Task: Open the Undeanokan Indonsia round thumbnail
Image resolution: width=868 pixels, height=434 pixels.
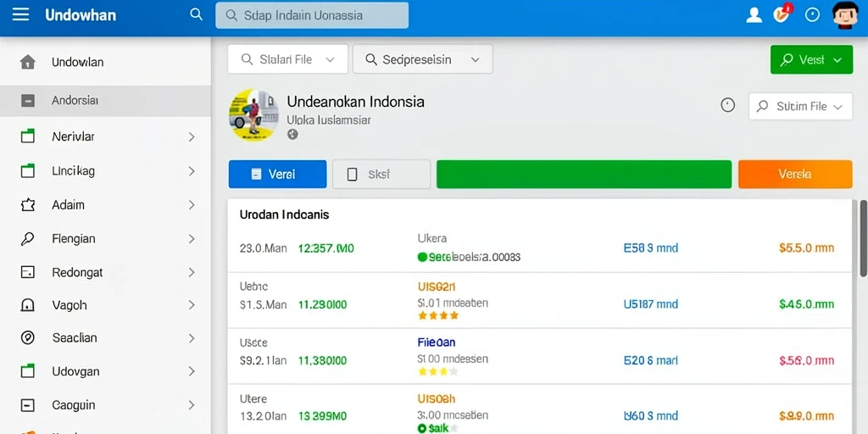Action: point(253,115)
